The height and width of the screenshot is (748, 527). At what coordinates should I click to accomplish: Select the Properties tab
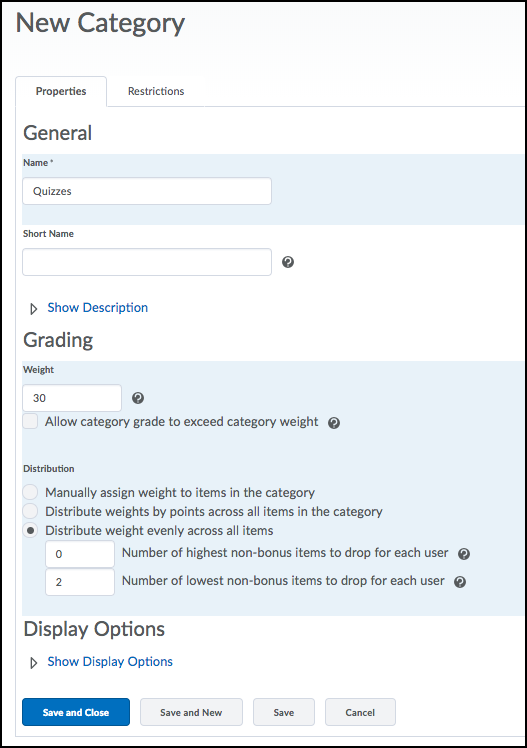(61, 91)
